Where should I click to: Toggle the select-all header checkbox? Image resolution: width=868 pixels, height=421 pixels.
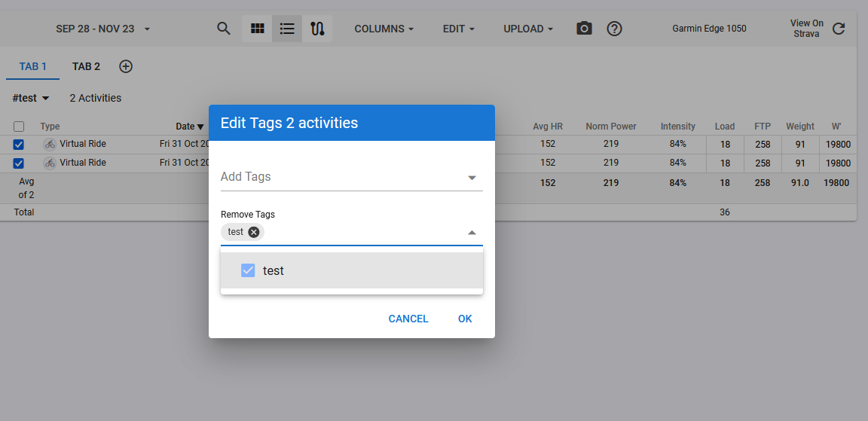pos(19,127)
